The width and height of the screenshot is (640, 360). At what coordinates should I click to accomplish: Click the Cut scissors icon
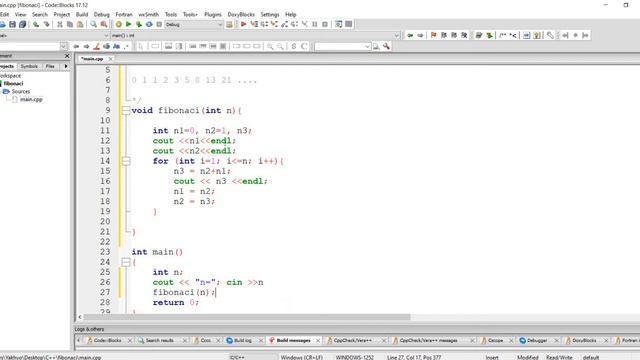tap(60, 24)
